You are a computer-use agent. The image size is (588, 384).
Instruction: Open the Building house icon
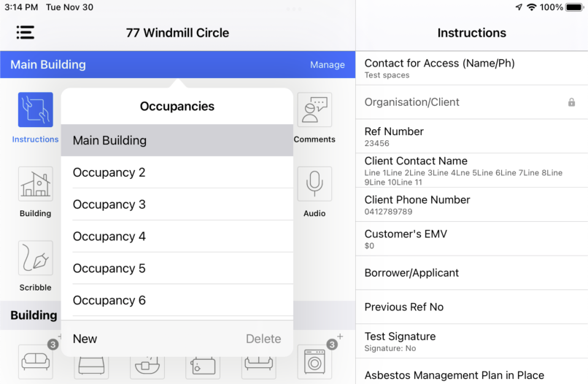pos(36,184)
